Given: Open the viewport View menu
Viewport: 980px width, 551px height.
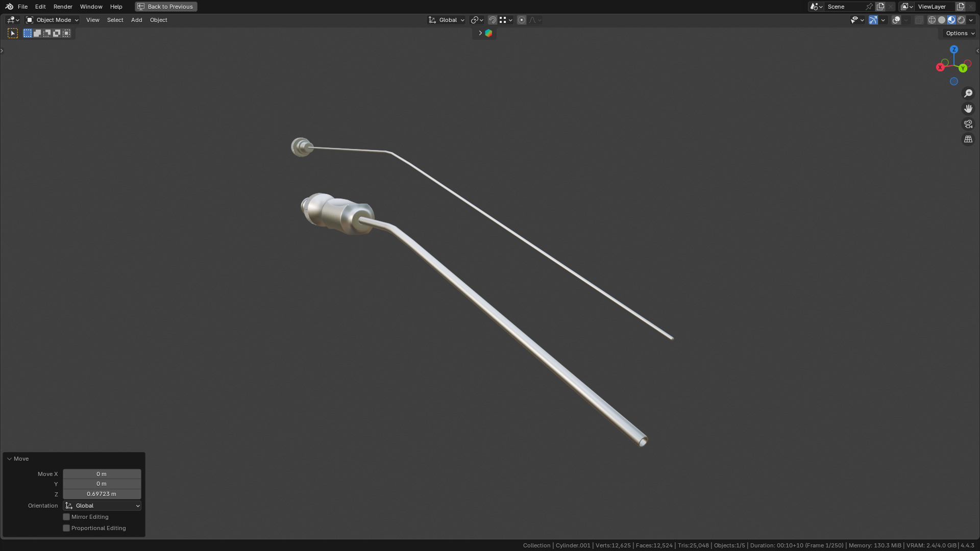Looking at the screenshot, I should click(x=92, y=20).
